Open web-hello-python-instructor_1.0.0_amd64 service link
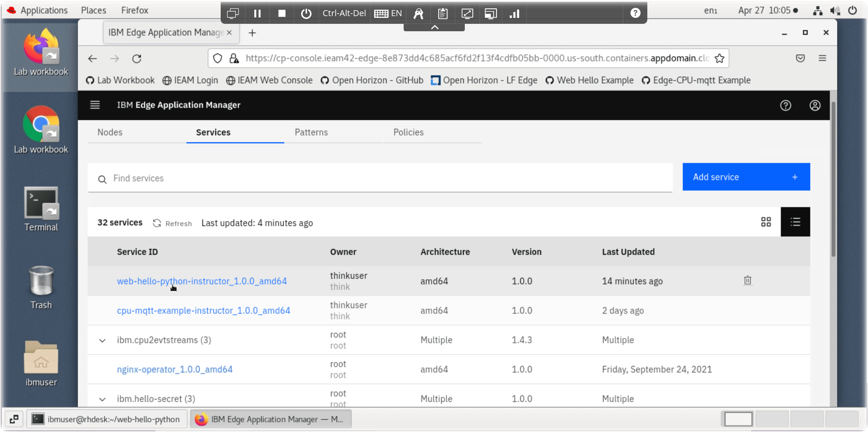The image size is (868, 432). pos(202,281)
